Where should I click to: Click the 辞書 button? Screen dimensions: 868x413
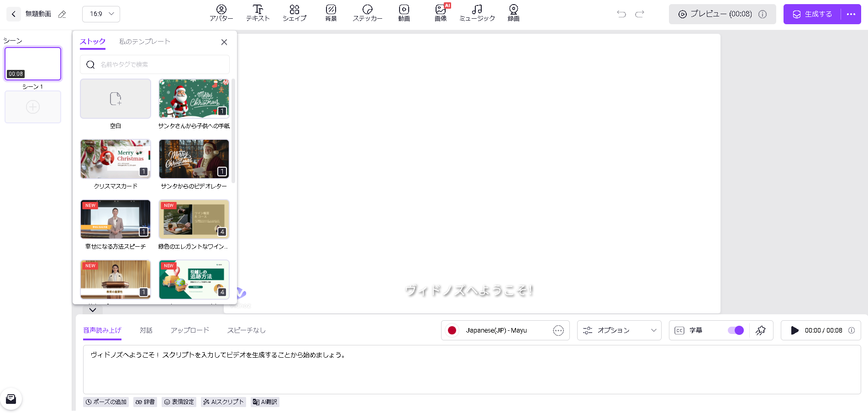click(x=145, y=402)
